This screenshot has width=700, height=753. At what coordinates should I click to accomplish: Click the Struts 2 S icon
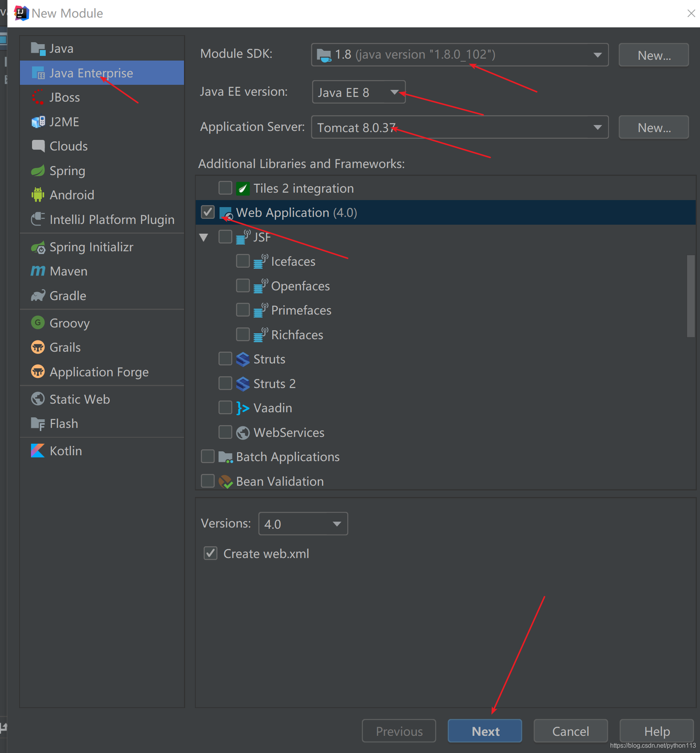[243, 384]
